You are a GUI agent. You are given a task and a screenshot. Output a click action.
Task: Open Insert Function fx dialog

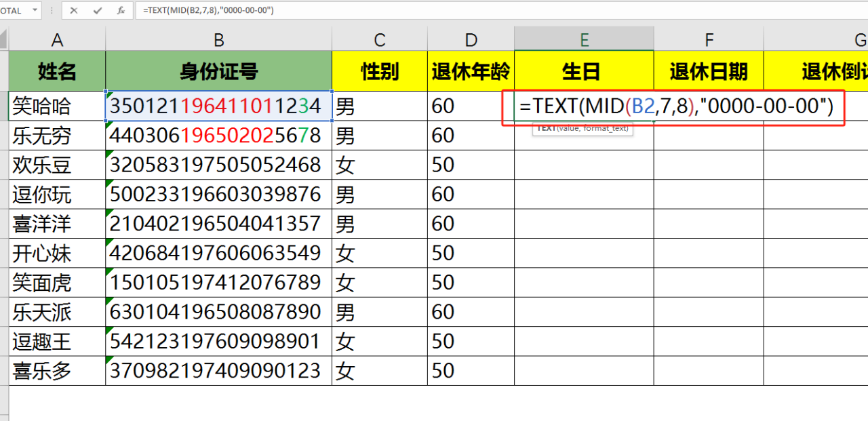(120, 10)
